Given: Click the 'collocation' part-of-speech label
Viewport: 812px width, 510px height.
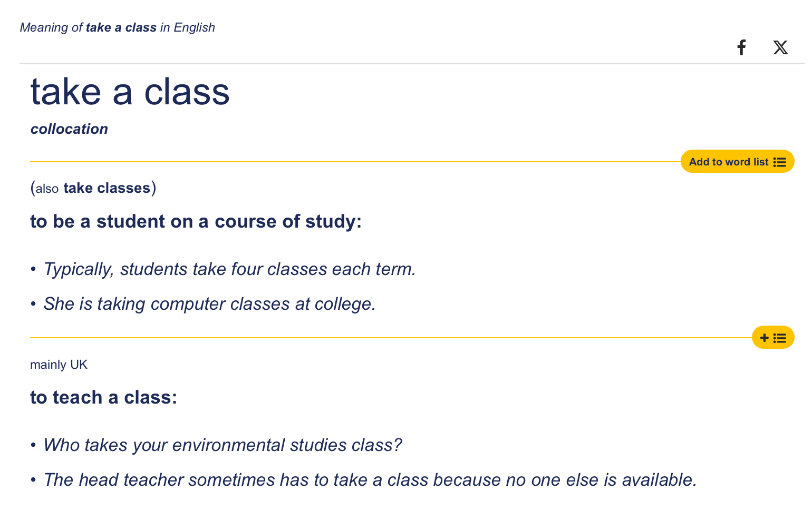Looking at the screenshot, I should (69, 129).
